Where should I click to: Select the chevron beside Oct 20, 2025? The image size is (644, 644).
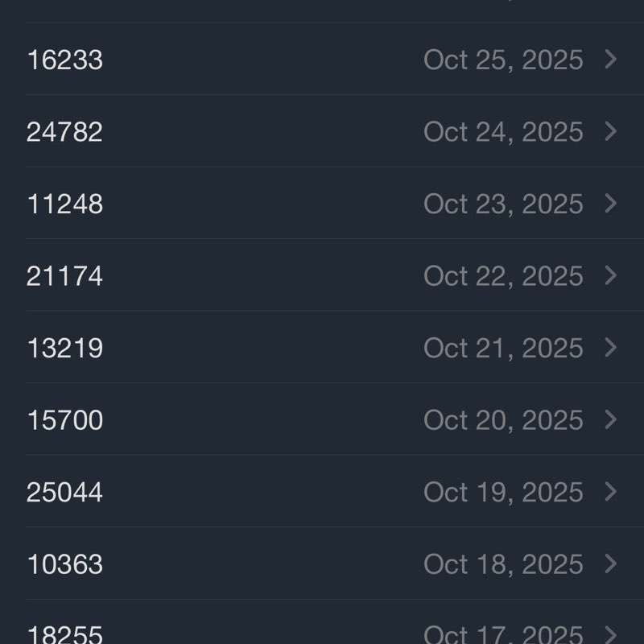coord(610,419)
